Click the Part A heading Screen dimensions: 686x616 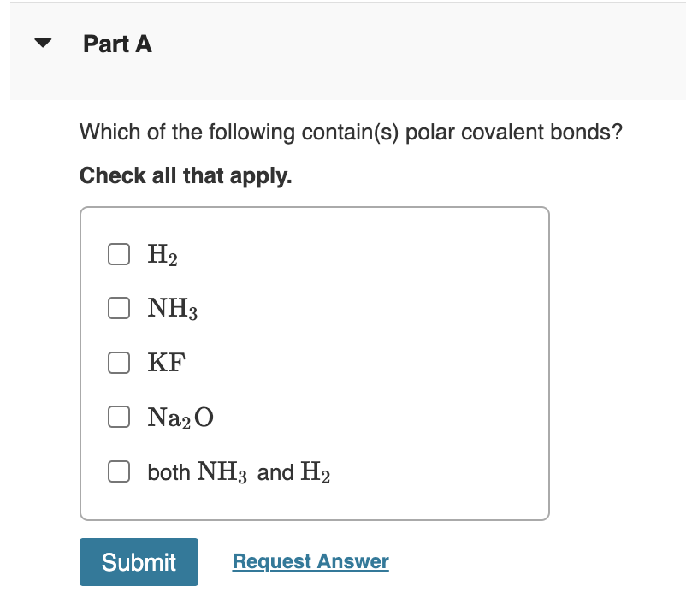tap(117, 44)
